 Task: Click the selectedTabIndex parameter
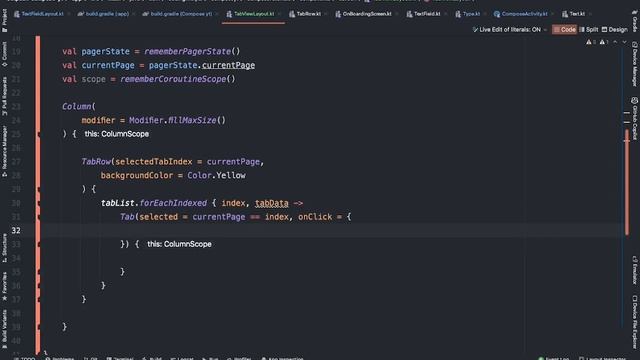tap(153, 162)
